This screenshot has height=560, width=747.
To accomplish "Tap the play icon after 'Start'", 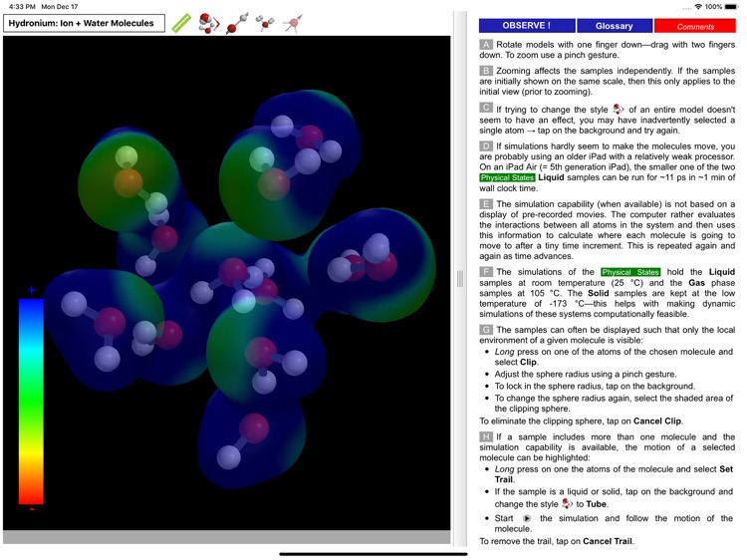I will (527, 518).
